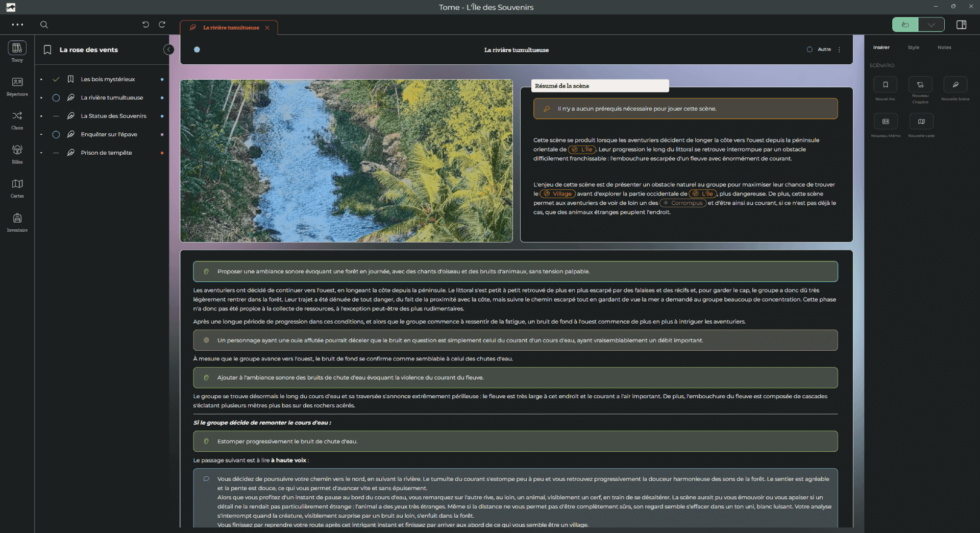
Task: Select the Autre radio option
Action: [x=810, y=50]
